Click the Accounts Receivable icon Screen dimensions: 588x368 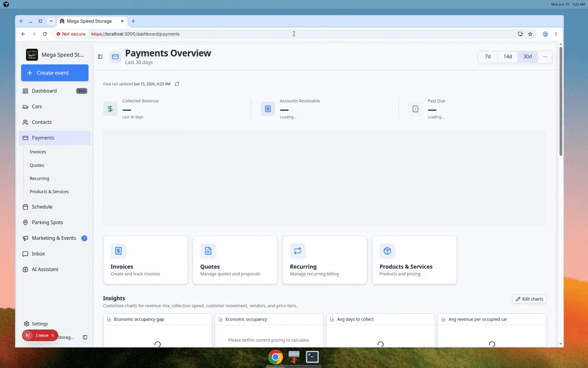[268, 109]
